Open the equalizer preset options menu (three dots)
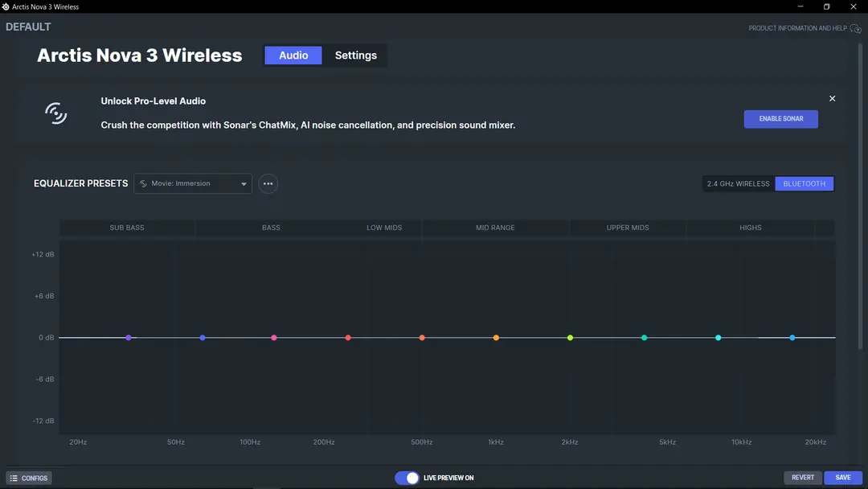The width and height of the screenshot is (868, 489). point(268,183)
